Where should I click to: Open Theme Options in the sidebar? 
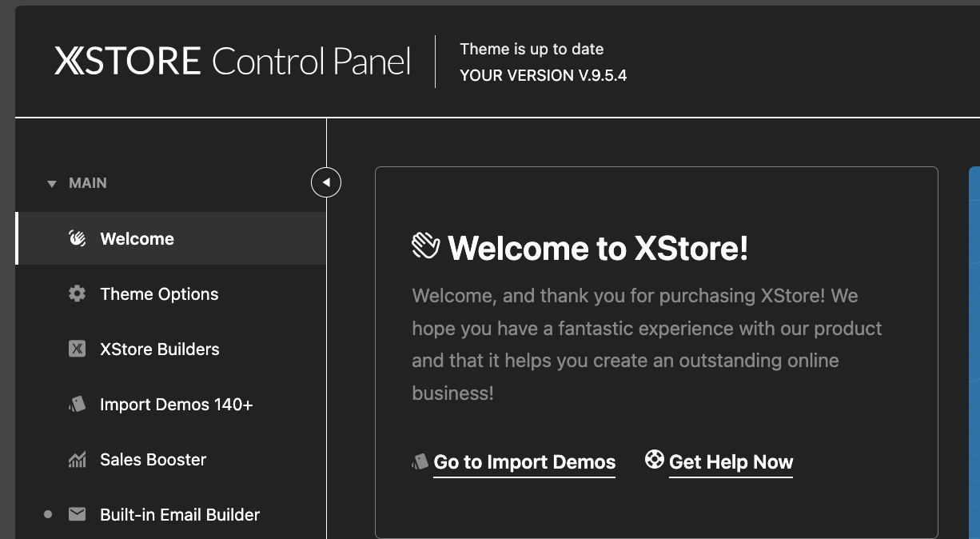click(159, 294)
